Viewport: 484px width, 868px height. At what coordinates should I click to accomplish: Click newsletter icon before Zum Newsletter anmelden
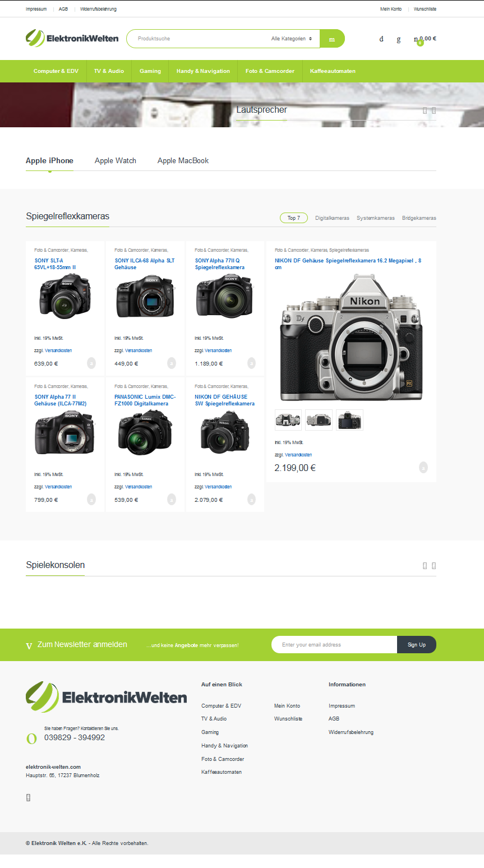point(29,646)
